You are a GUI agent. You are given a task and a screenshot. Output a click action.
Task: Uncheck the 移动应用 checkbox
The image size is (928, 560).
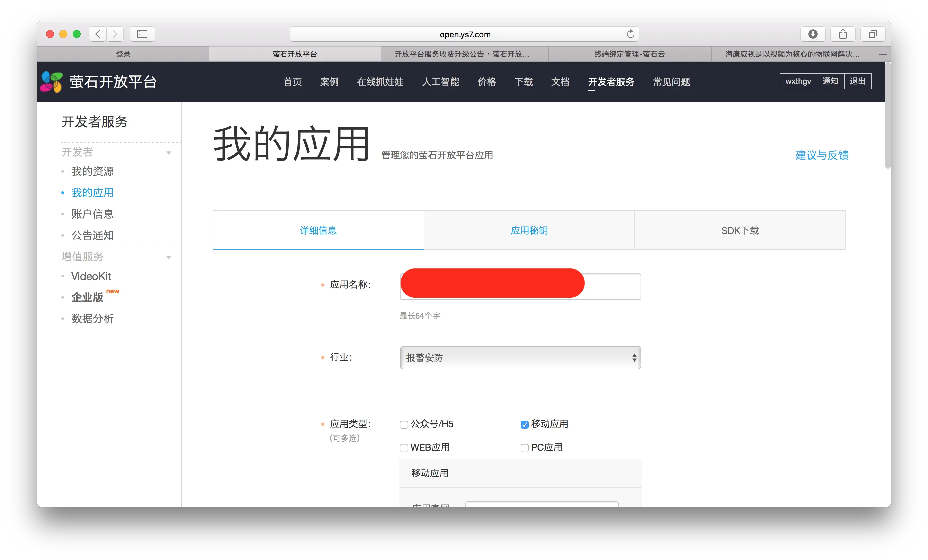[524, 424]
